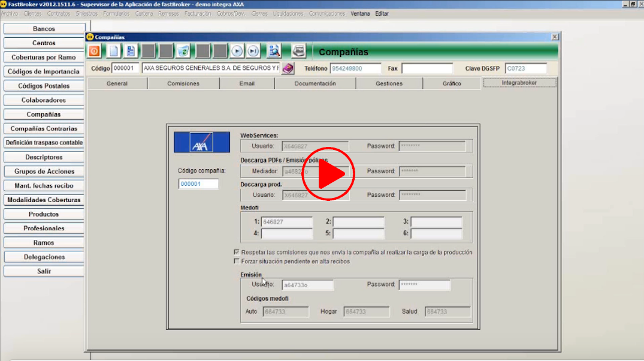Open the Archivo menu
This screenshot has height=361, width=644.
pos(10,14)
